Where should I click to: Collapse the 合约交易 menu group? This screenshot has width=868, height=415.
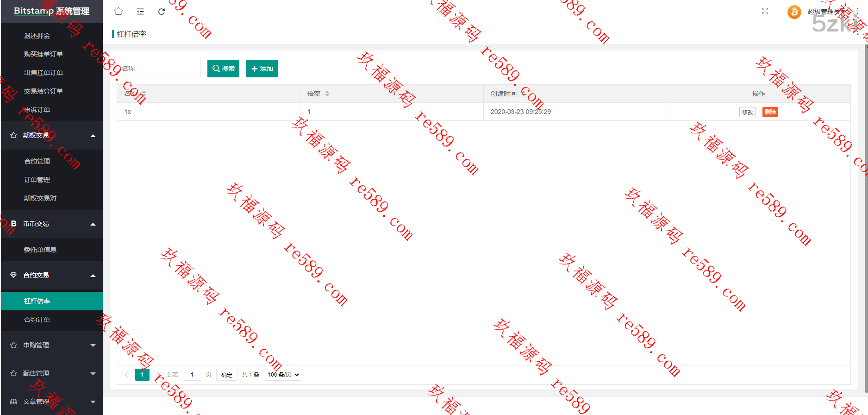(93, 276)
